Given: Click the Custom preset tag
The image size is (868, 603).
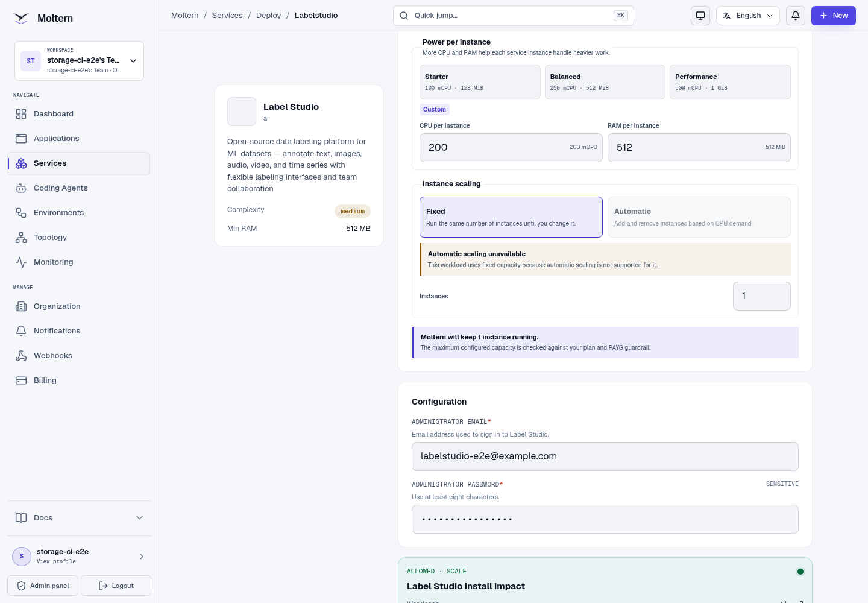Looking at the screenshot, I should [435, 110].
